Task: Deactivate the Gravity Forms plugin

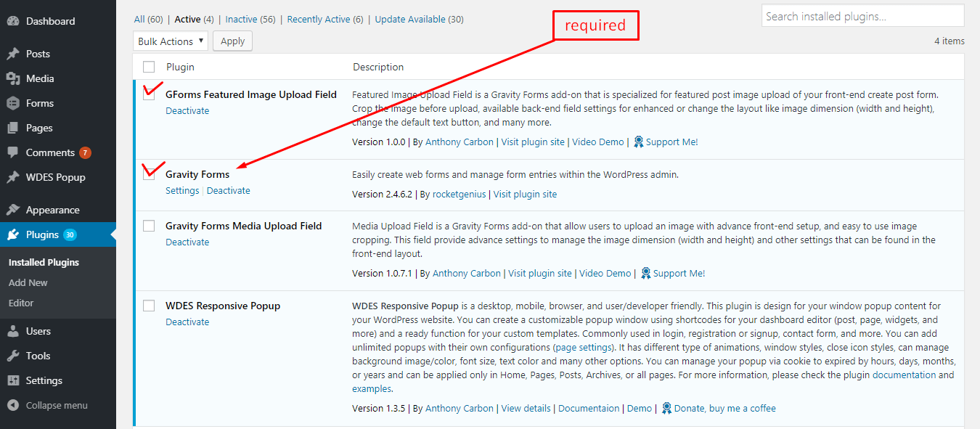Action: point(229,191)
